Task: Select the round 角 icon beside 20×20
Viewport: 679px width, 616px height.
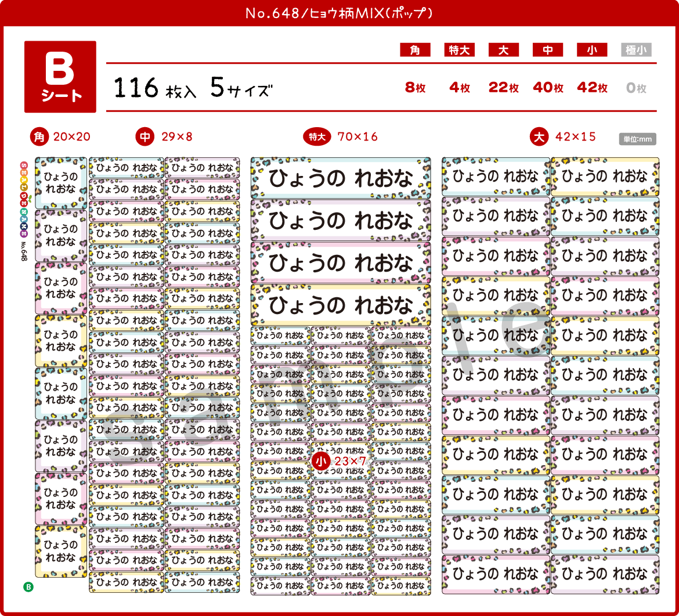Action: click(x=39, y=137)
